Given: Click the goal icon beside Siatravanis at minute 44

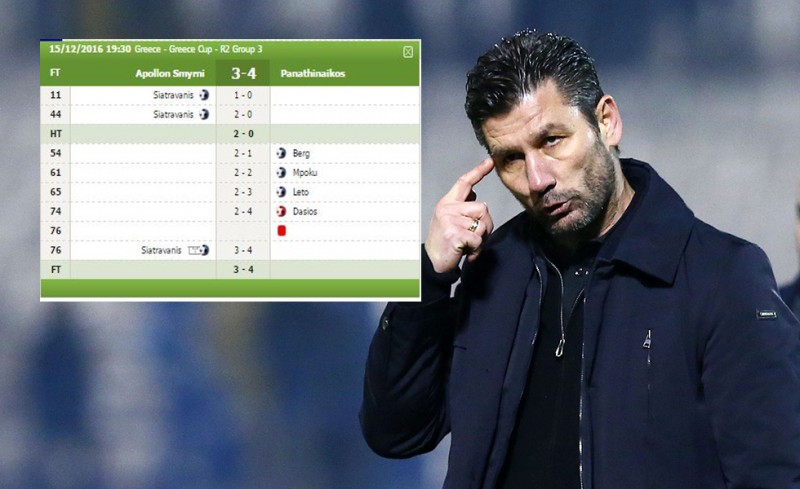Looking at the screenshot, I should [x=204, y=114].
